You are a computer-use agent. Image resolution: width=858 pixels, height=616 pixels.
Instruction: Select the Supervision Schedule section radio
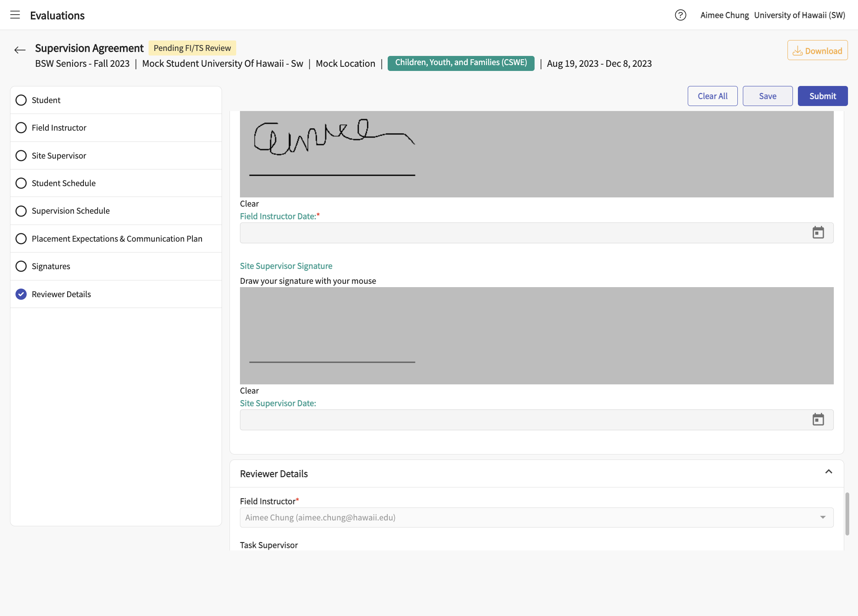[21, 211]
